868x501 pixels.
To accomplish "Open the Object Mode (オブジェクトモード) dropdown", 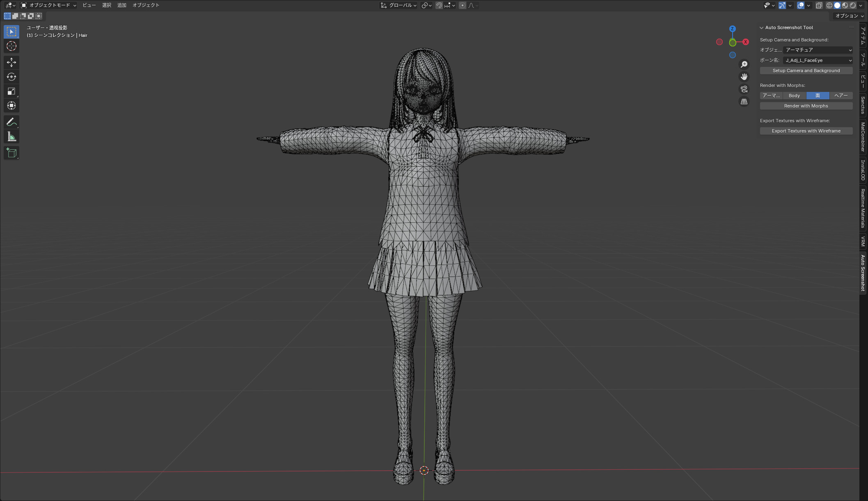I will (x=49, y=5).
